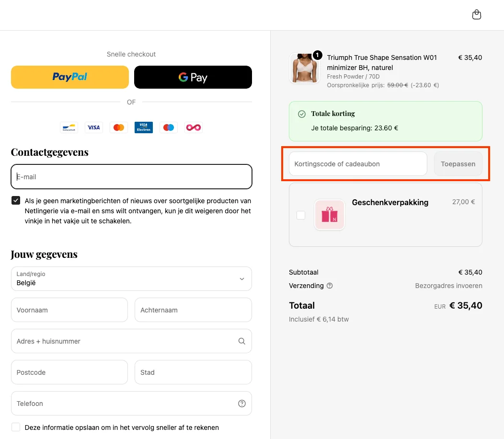Open the shopping bag in the header

coord(477,14)
